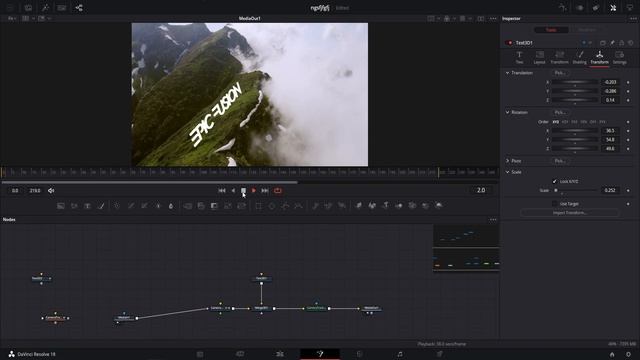This screenshot has height=360, width=640.
Task: Add an Ellipse mask from toolbar
Action: (272, 206)
